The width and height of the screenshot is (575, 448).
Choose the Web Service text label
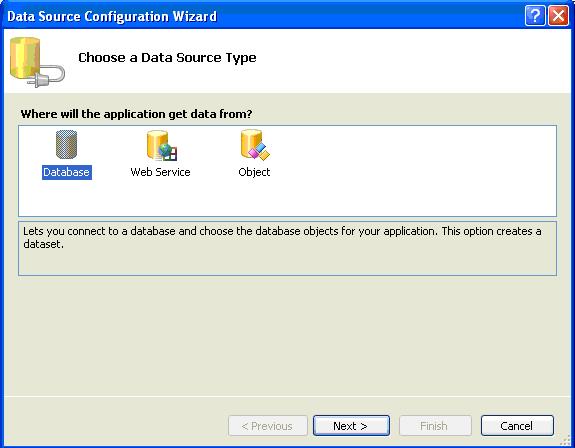point(160,172)
